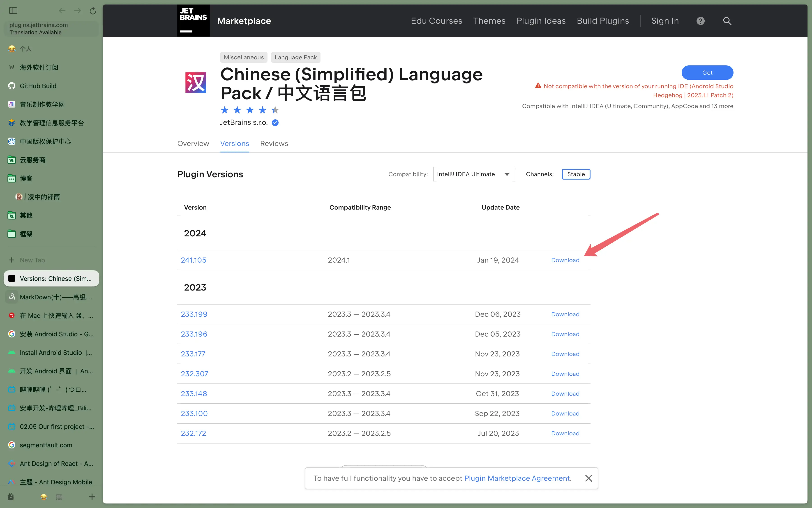Go forward with the forward arrow
Viewport: 812px width, 508px height.
click(77, 10)
